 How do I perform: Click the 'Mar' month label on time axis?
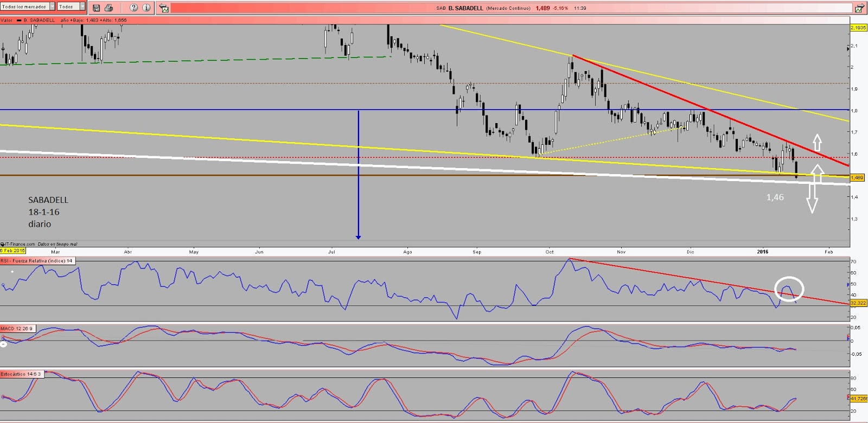tap(55, 252)
